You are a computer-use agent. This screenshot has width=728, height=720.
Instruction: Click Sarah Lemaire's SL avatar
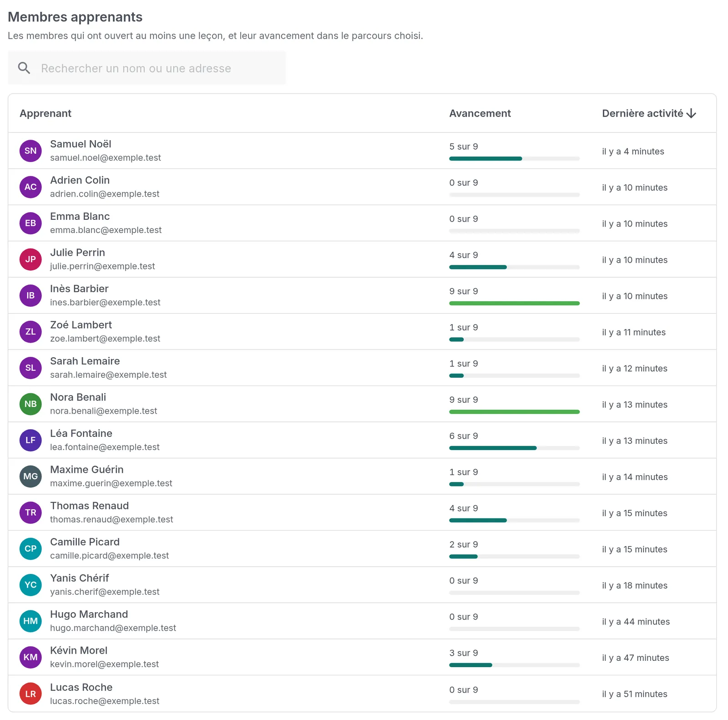pyautogui.click(x=30, y=368)
